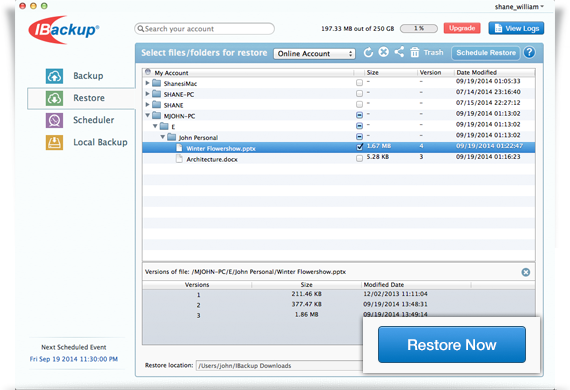The width and height of the screenshot is (570, 390).
Task: Collapse the E drive folder
Action: pyautogui.click(x=155, y=126)
